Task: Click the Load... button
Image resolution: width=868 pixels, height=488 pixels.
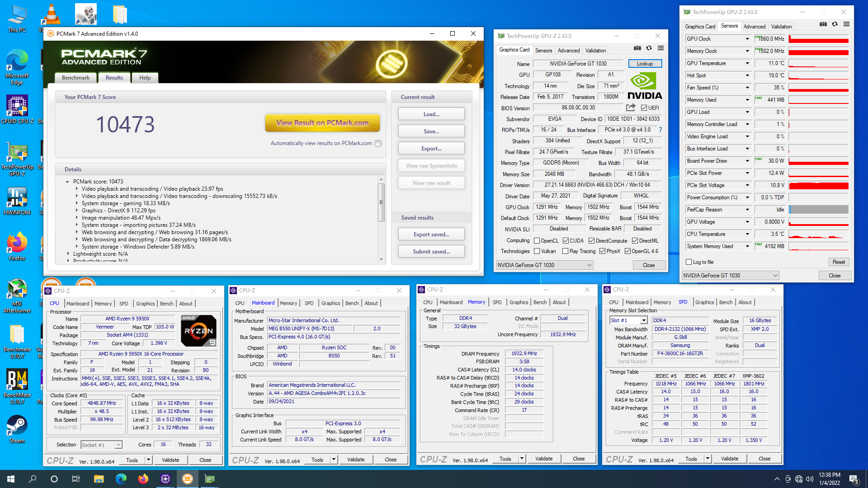Action: [x=431, y=114]
